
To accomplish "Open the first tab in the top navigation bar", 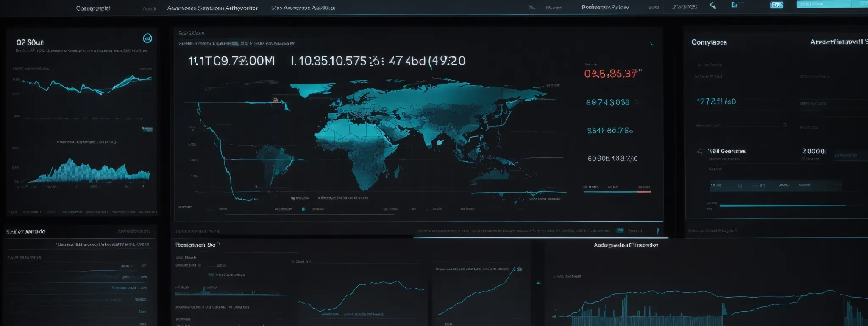I will 93,8.
